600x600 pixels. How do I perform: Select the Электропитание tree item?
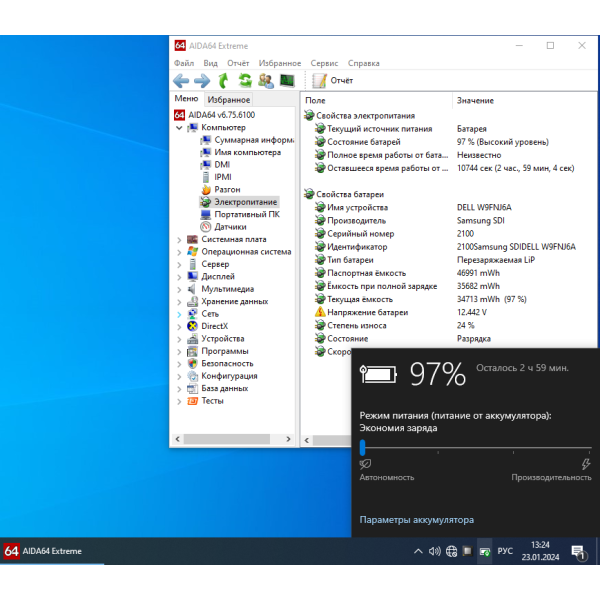[x=239, y=202]
